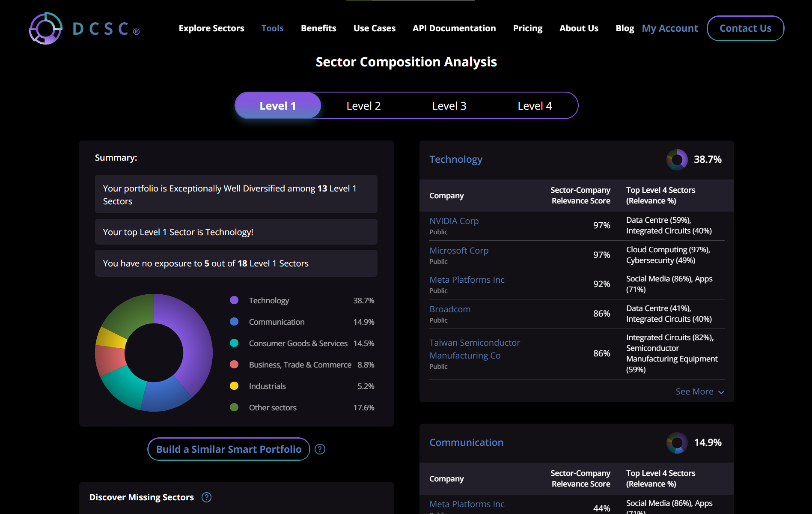812x514 pixels.
Task: Open the Communication sector heading link
Action: pos(467,442)
